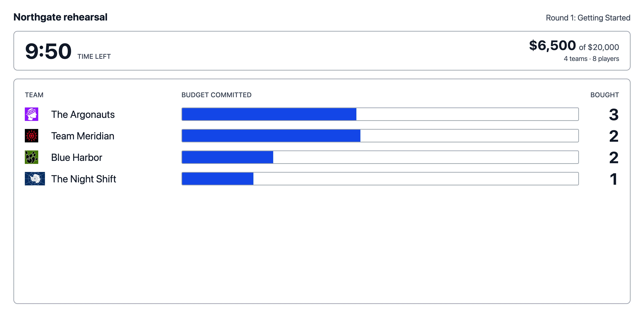Screen dimensions: 644x312
Task: Click the 9:50 time left countdown
Action: coord(48,51)
